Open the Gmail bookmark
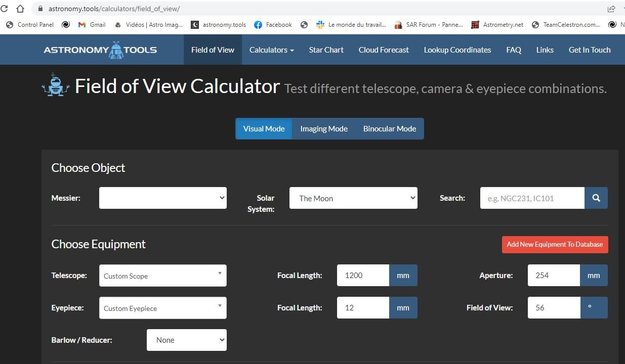Viewport: 625px width, 364px height. point(92,24)
